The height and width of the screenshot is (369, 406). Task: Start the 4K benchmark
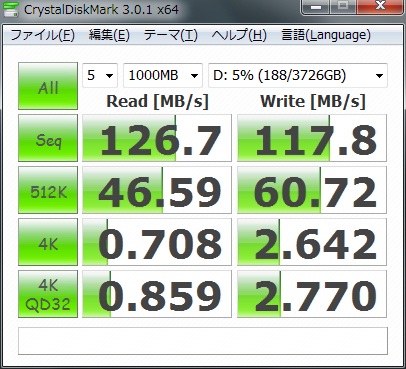pos(48,242)
